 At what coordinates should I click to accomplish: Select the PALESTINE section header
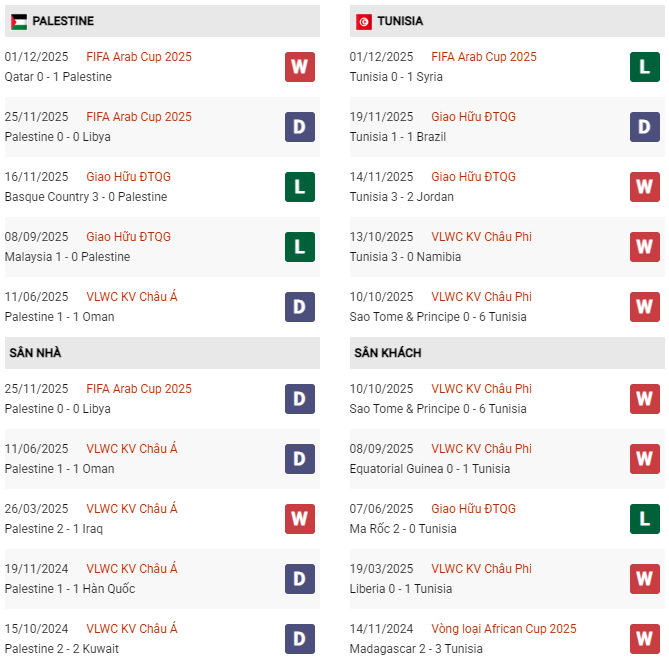(63, 21)
